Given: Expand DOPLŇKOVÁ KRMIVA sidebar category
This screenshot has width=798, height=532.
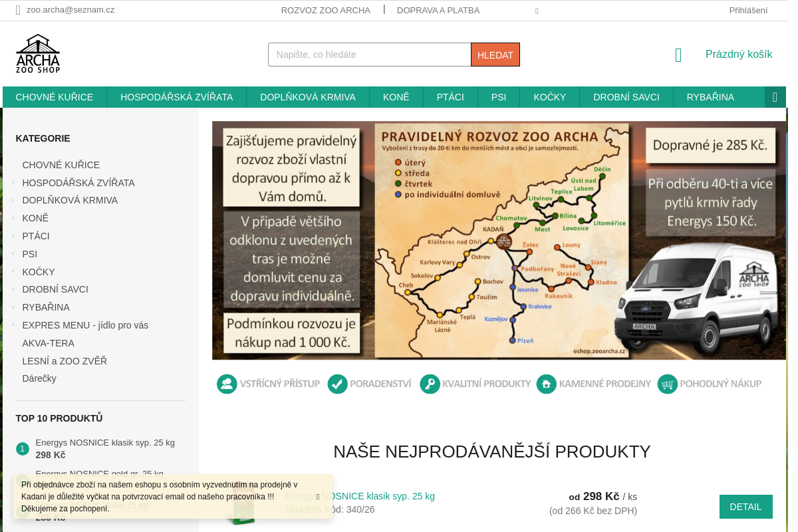Looking at the screenshot, I should click(13, 200).
